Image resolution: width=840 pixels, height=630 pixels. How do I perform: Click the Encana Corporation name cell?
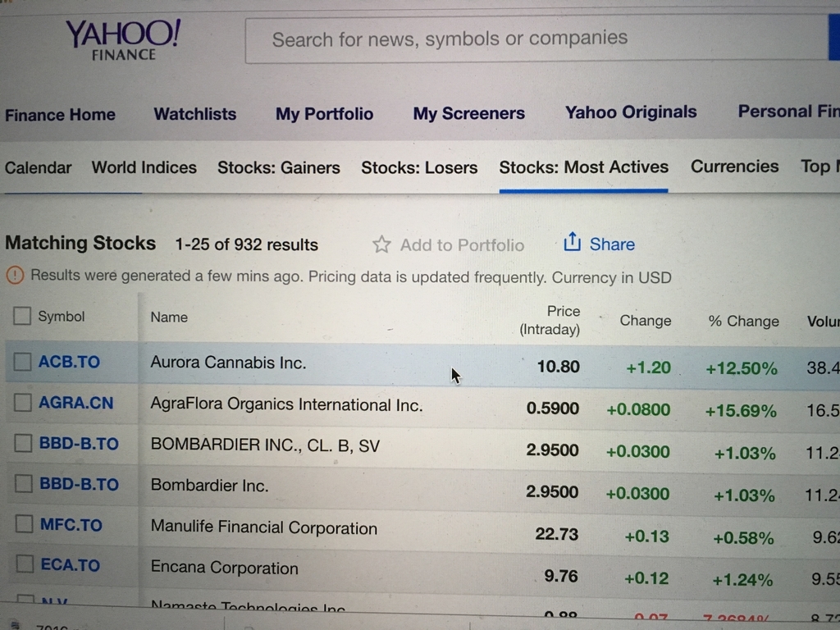(225, 567)
